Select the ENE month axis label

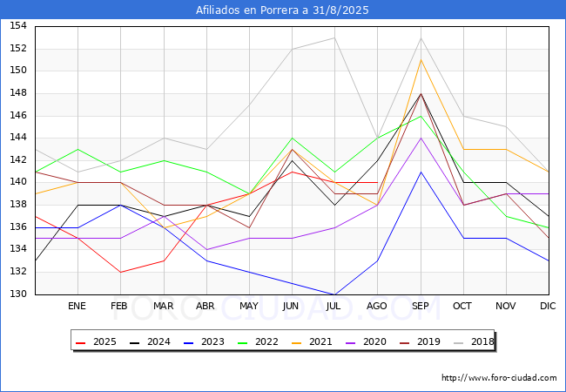tap(77, 306)
